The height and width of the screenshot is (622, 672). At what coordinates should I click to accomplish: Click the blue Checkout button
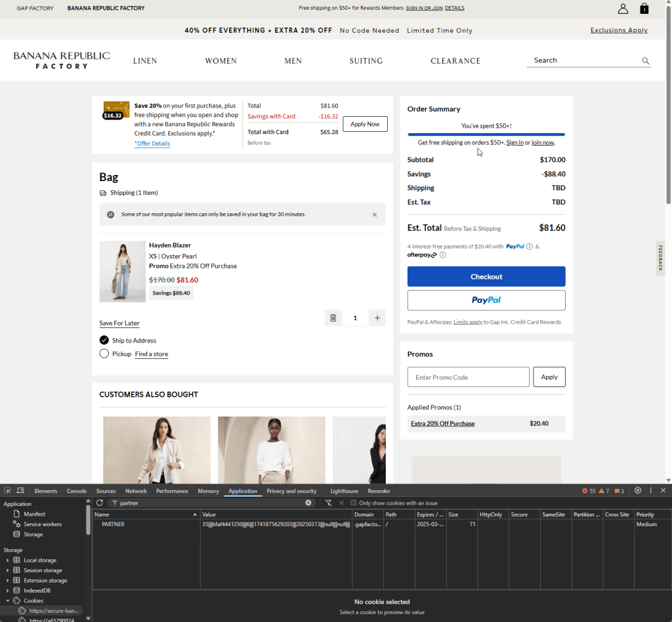coord(486,276)
